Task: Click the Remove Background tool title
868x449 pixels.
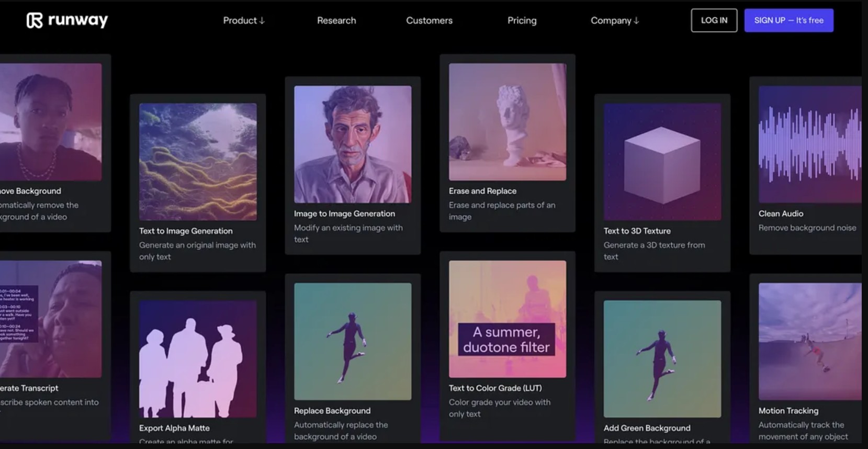Action: (x=30, y=191)
